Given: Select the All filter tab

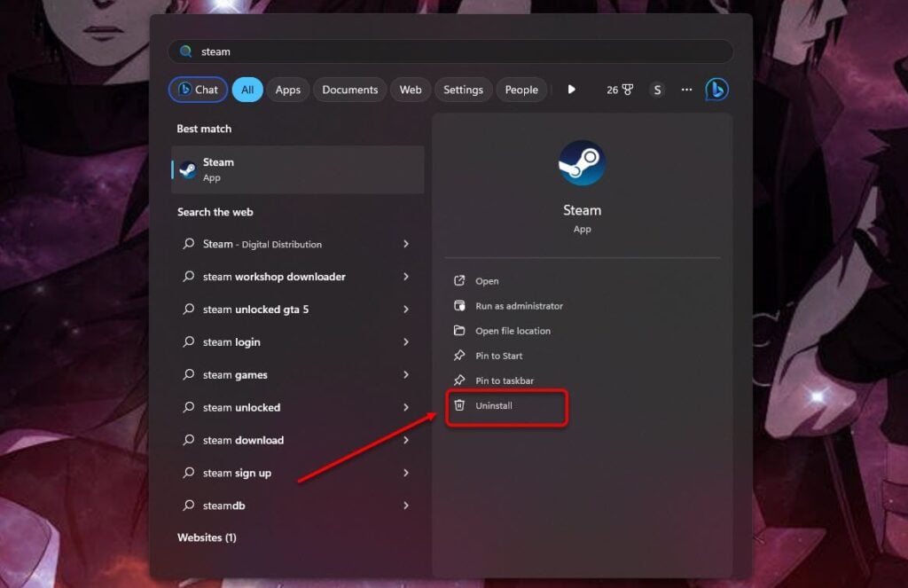Looking at the screenshot, I should click(247, 90).
